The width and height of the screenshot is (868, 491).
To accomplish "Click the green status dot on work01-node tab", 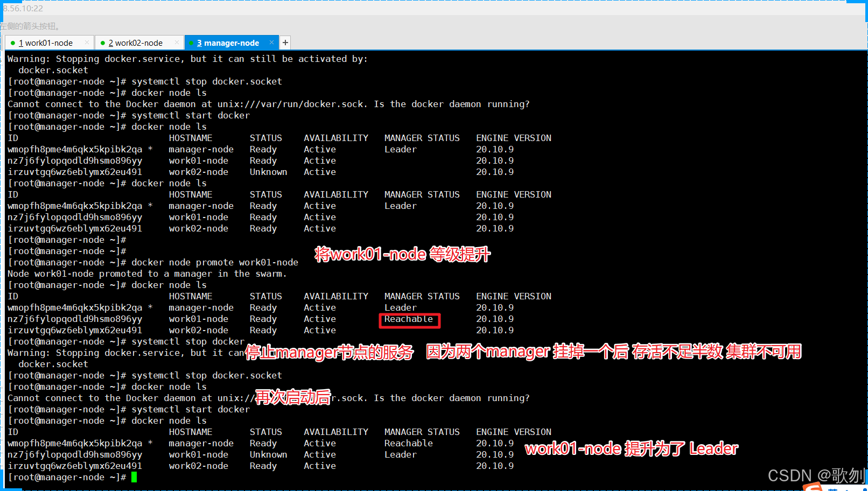I will (x=13, y=43).
